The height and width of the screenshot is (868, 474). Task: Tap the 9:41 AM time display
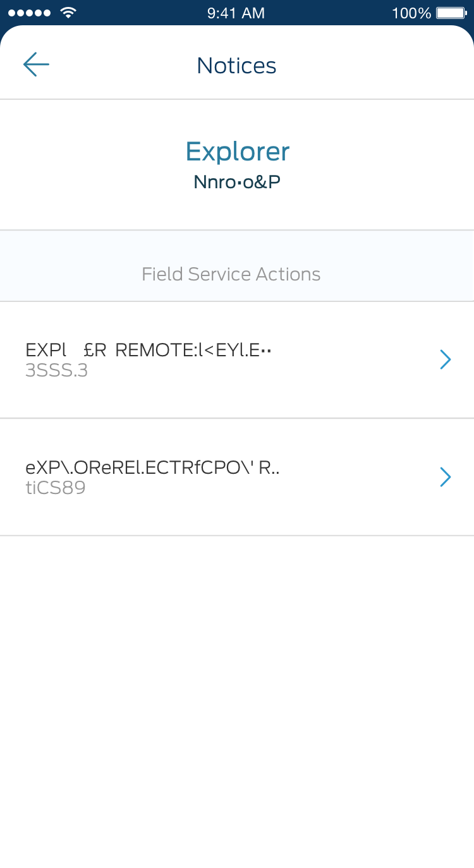236,13
